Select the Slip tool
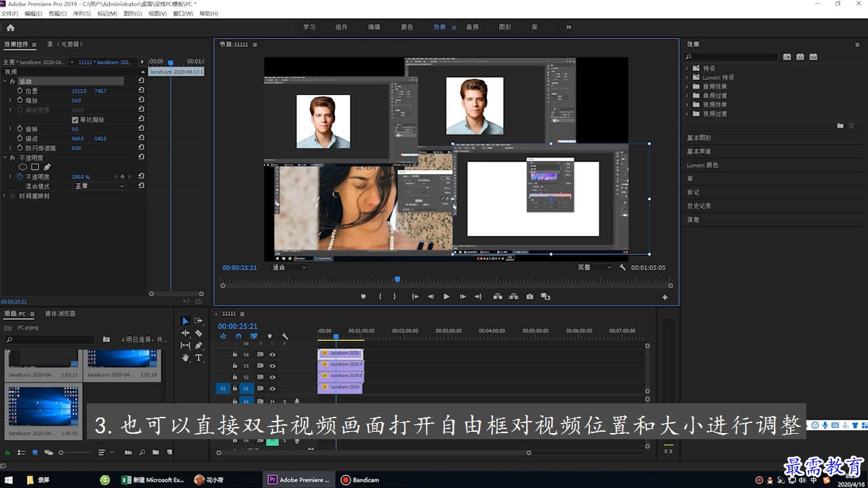 [185, 345]
